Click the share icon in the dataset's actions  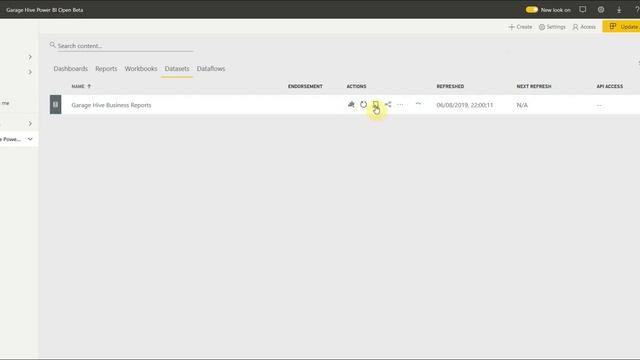click(388, 104)
